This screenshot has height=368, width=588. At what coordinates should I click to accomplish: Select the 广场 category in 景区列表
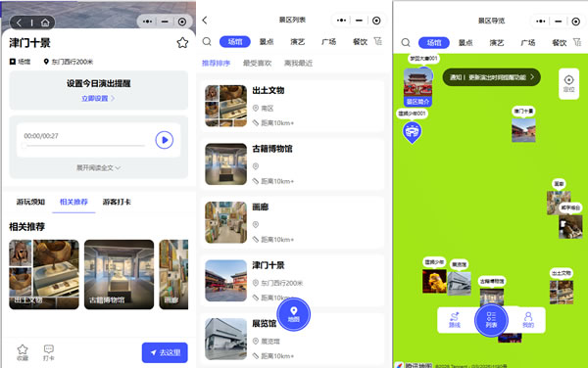coord(328,41)
